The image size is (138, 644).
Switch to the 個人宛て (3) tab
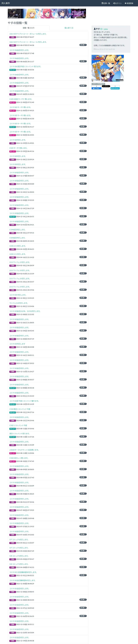point(69,28)
